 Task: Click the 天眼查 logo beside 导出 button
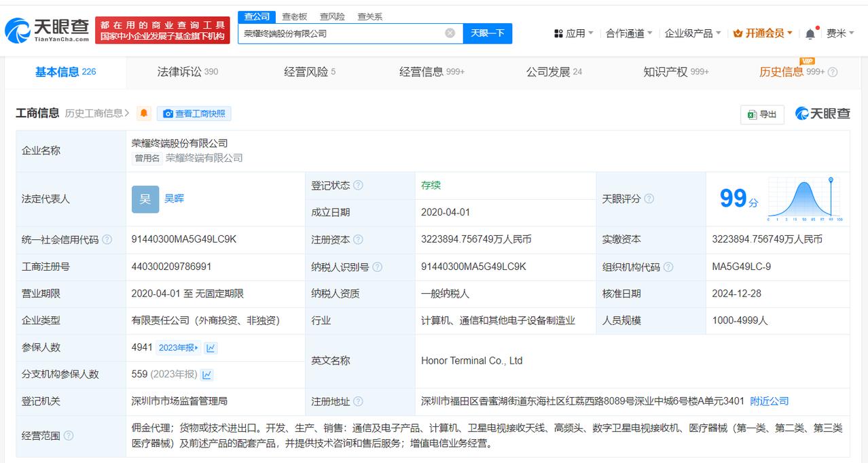pyautogui.click(x=822, y=114)
